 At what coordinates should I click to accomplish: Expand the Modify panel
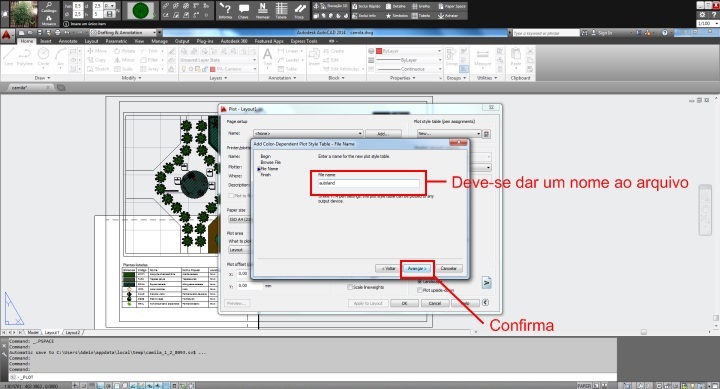click(x=131, y=78)
